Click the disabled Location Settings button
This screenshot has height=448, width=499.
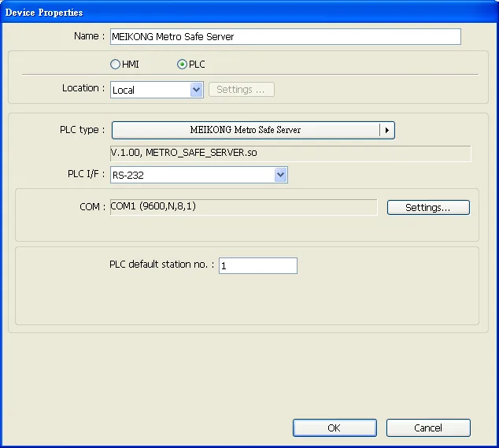click(241, 90)
